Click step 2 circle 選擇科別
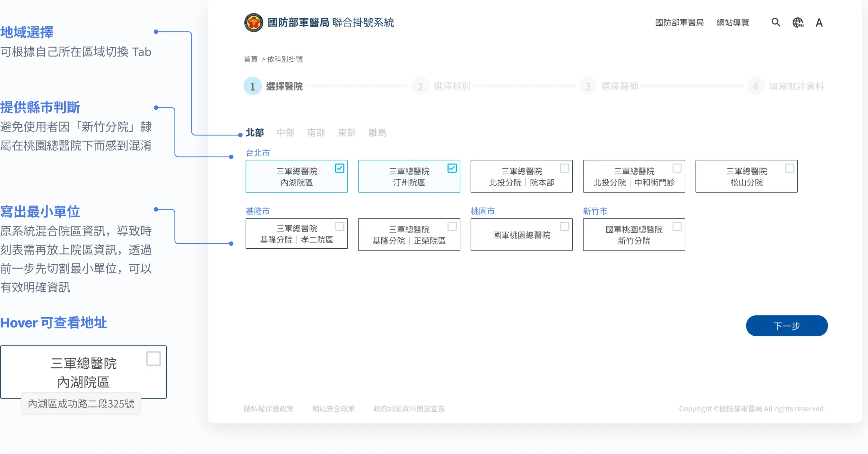This screenshot has width=868, height=454. pos(420,86)
